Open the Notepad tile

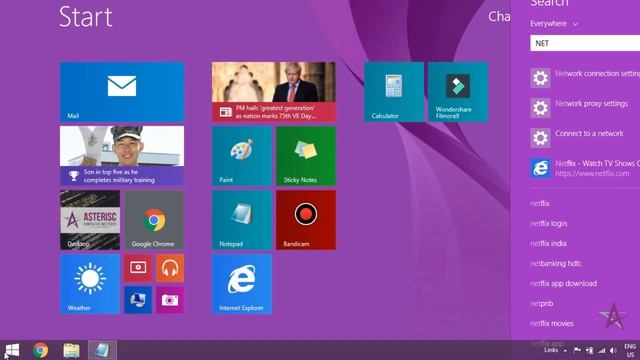[242, 220]
